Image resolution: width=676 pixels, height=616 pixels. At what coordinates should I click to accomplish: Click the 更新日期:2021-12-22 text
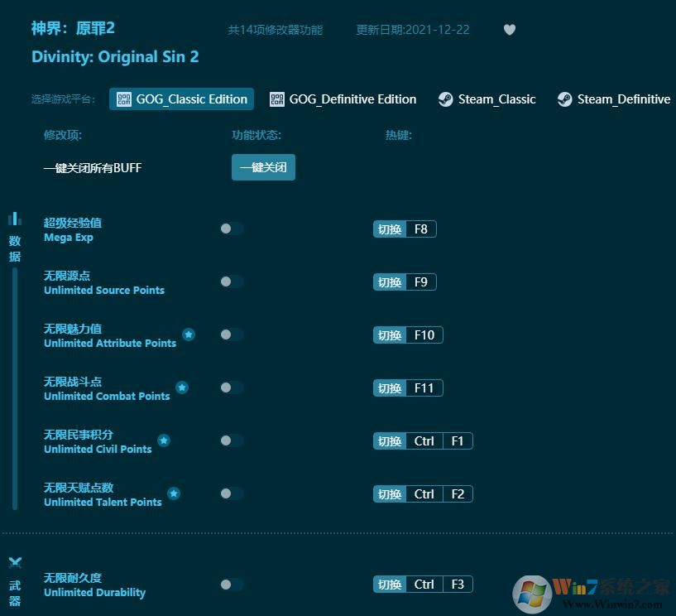click(x=413, y=30)
